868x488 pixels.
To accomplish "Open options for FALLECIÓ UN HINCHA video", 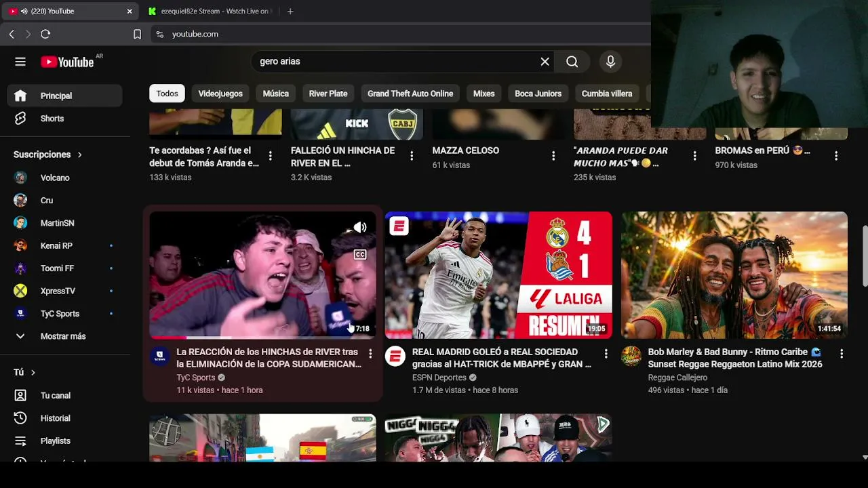I will point(412,156).
